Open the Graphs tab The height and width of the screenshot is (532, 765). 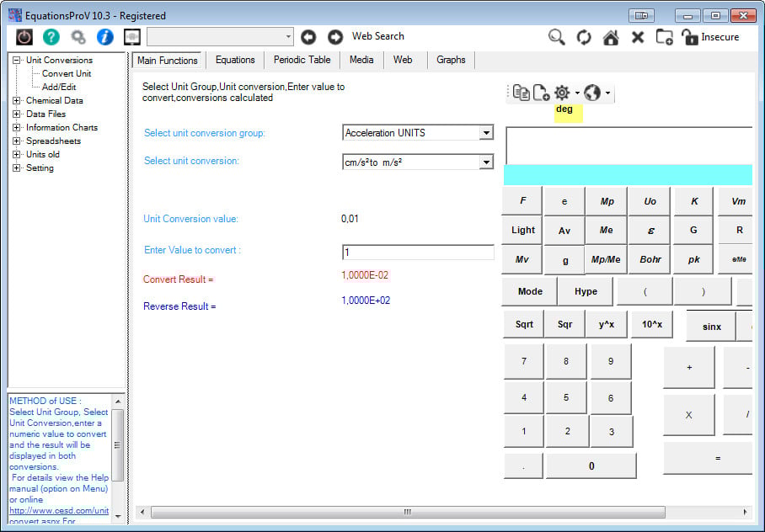tap(451, 60)
